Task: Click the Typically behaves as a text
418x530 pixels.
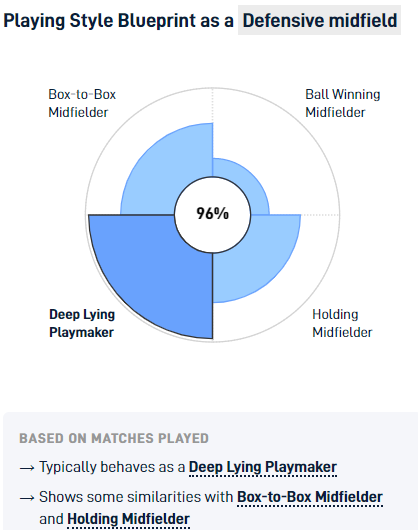Action: pos(112,467)
